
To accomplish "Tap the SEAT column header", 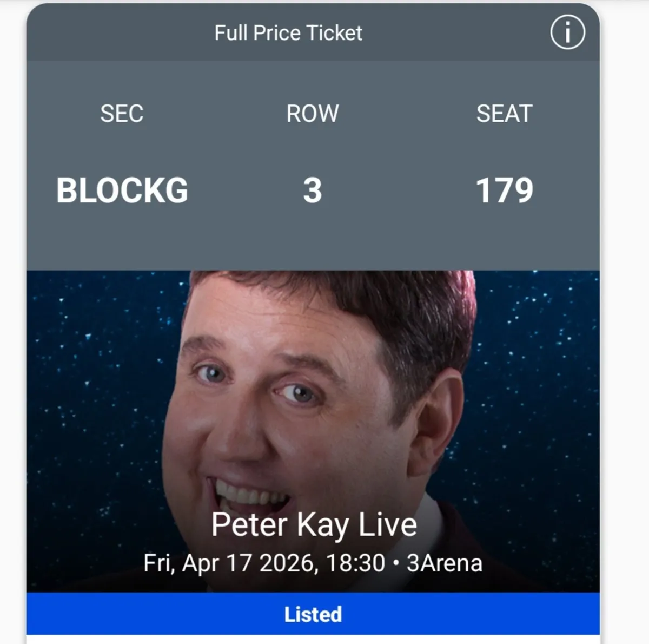I will pyautogui.click(x=504, y=114).
